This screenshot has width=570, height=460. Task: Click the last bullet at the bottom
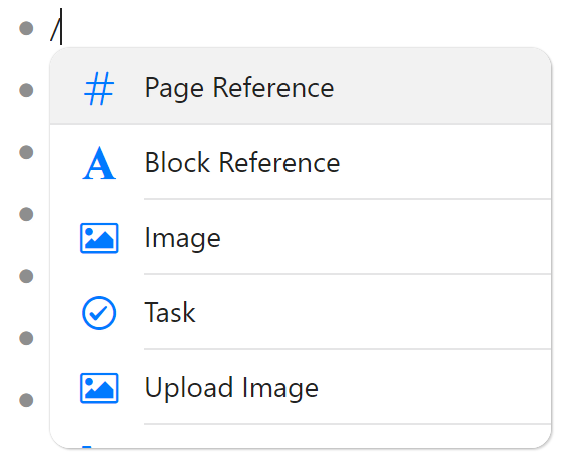pos(26,400)
